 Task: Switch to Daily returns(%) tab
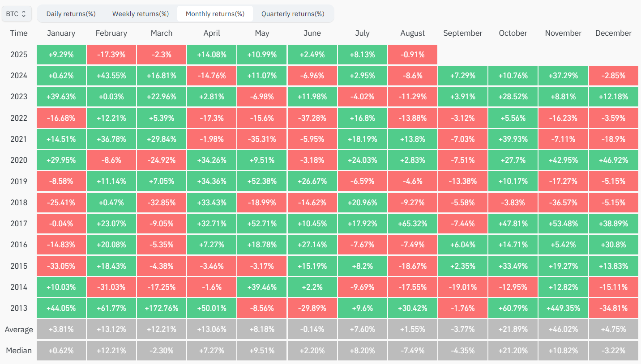pos(71,14)
